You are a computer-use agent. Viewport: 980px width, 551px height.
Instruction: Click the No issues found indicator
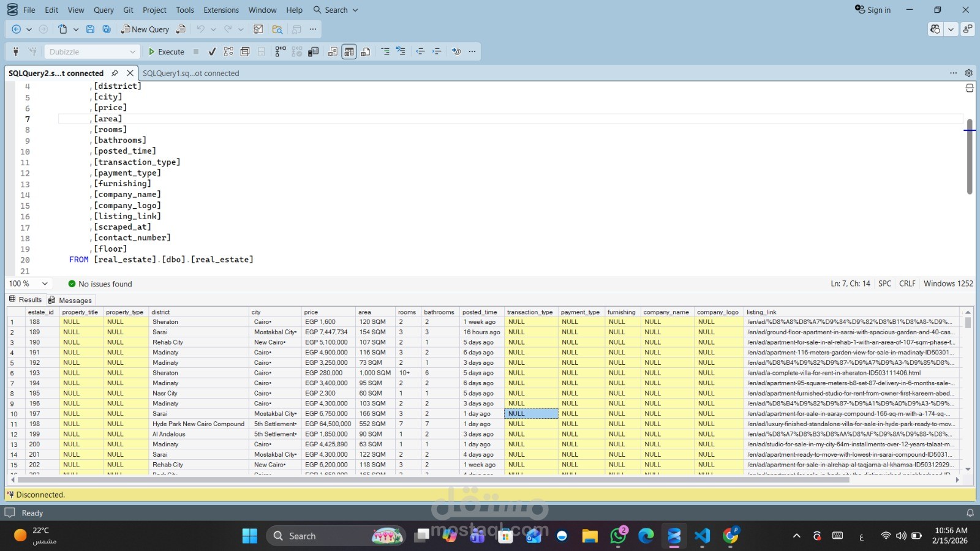(x=100, y=284)
